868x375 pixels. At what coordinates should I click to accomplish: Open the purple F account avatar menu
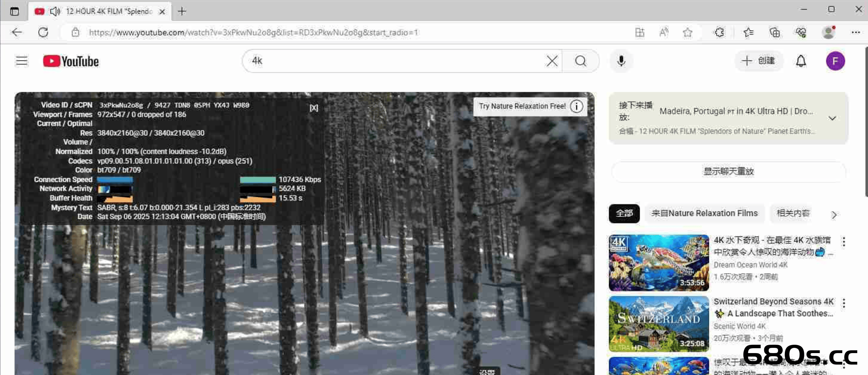(x=835, y=61)
